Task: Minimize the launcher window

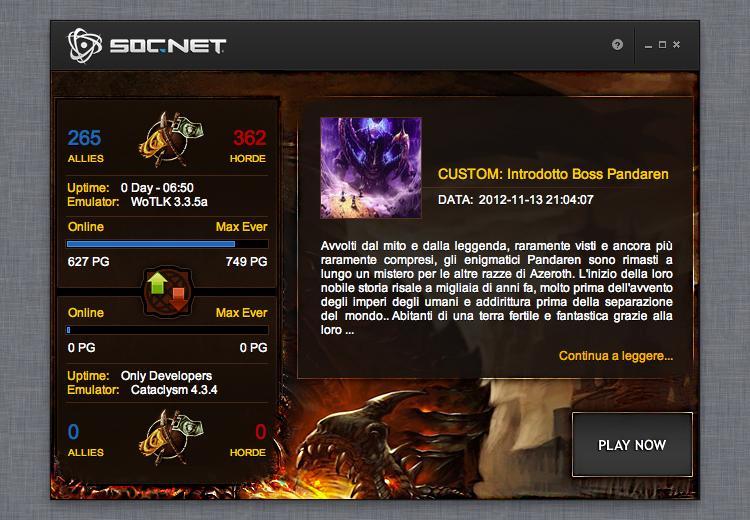Action: (x=648, y=46)
